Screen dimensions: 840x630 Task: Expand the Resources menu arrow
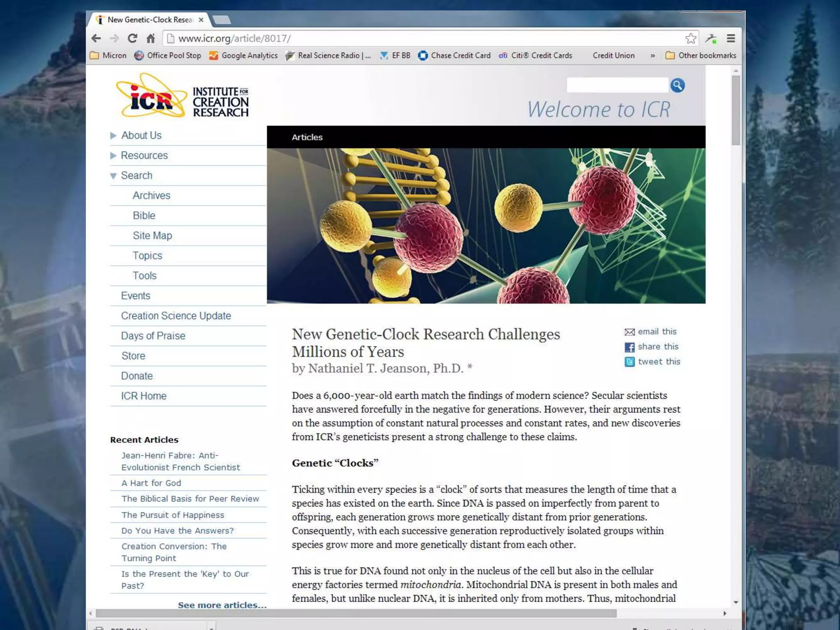click(113, 156)
